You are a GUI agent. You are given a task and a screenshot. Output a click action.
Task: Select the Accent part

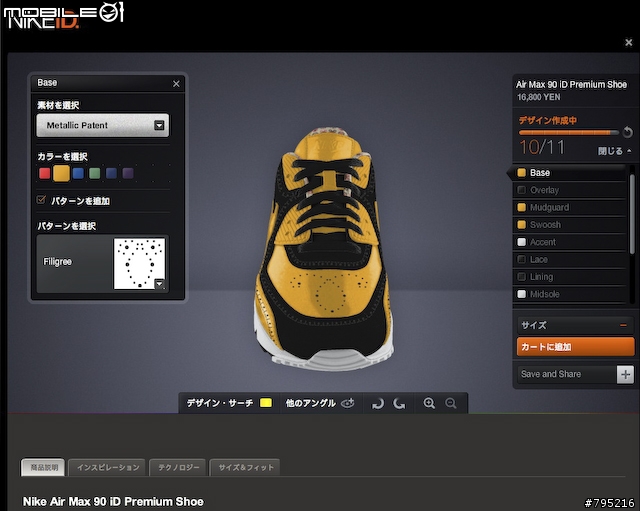click(x=568, y=242)
